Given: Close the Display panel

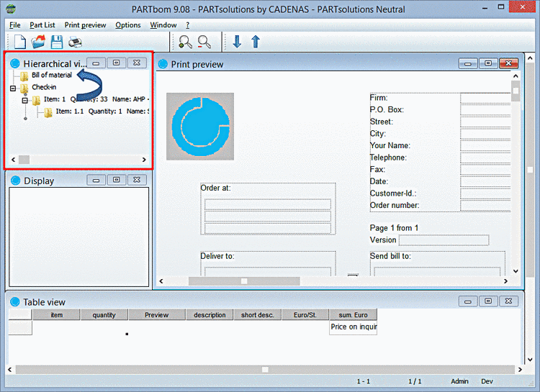Looking at the screenshot, I should click(x=137, y=180).
